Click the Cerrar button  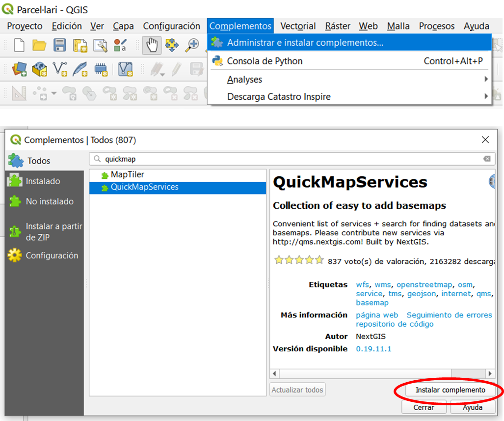tap(424, 407)
